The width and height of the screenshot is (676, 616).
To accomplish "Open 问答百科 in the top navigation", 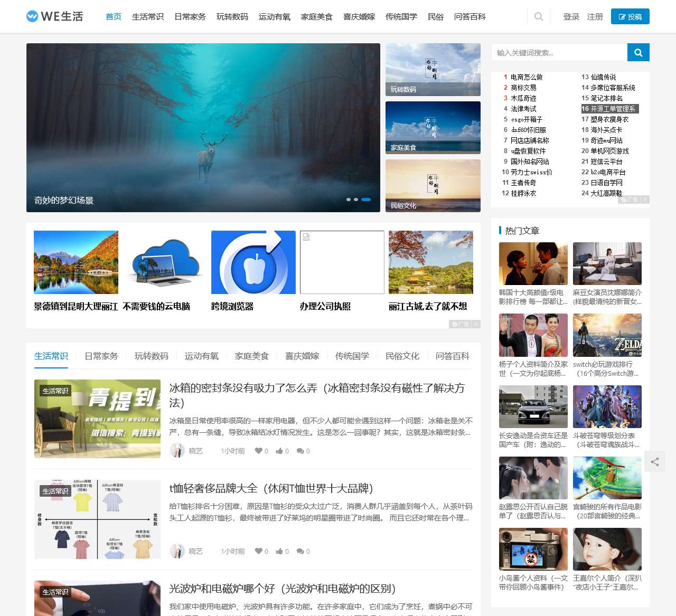I will pos(470,16).
